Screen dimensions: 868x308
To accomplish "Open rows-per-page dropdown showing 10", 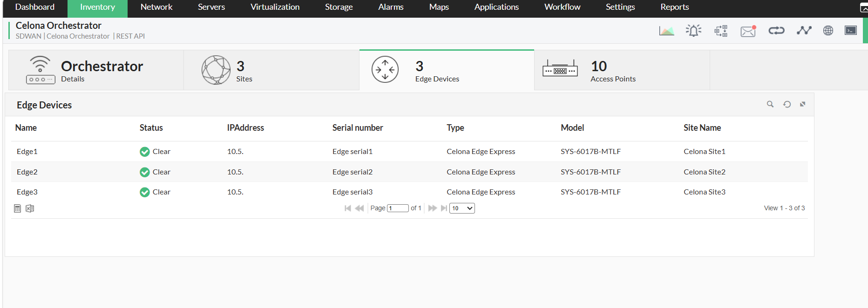I will [x=462, y=208].
